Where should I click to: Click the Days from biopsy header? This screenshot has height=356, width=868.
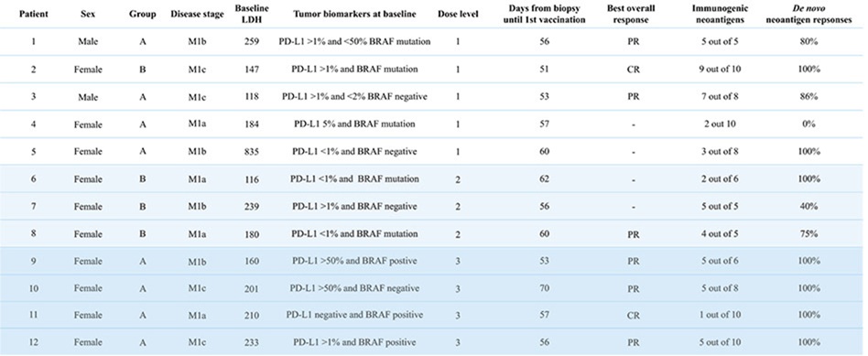[x=544, y=14]
